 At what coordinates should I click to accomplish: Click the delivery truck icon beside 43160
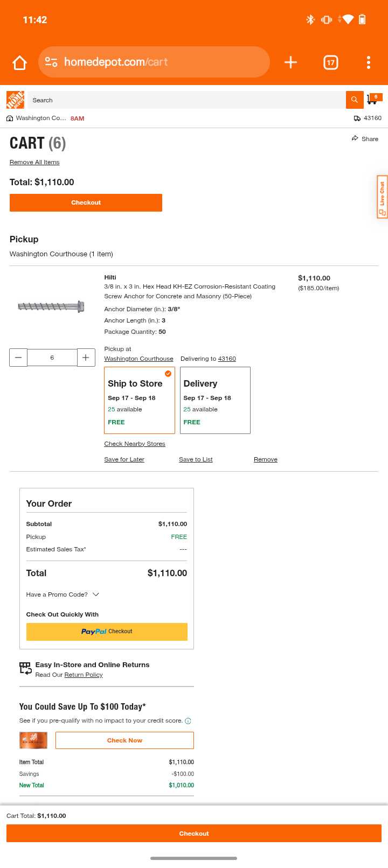(357, 118)
